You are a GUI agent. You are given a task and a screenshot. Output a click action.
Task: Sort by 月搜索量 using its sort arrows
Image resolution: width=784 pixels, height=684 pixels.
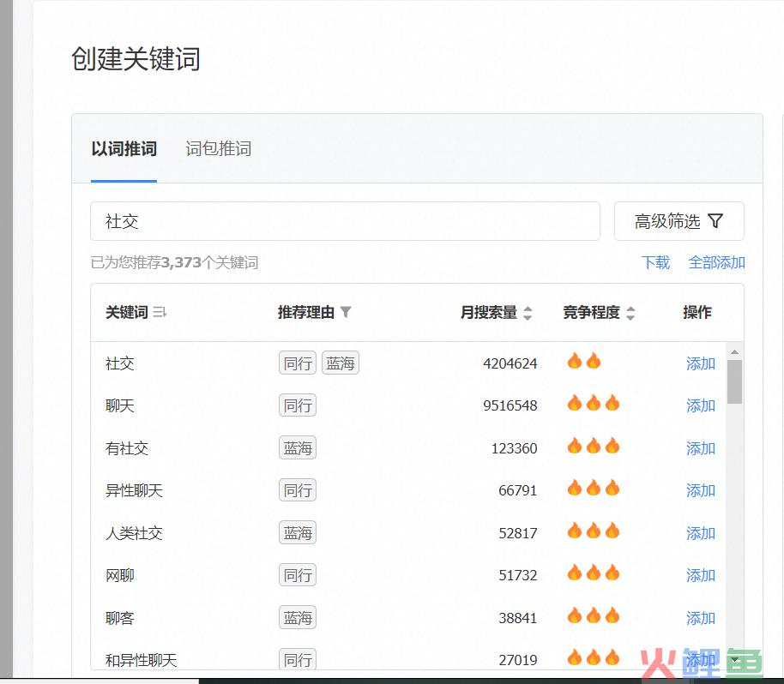(x=528, y=313)
